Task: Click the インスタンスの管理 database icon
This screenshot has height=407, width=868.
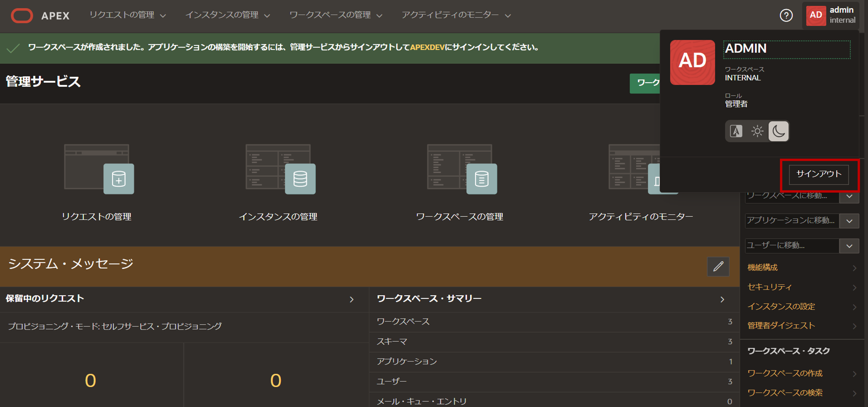Action: [x=300, y=179]
